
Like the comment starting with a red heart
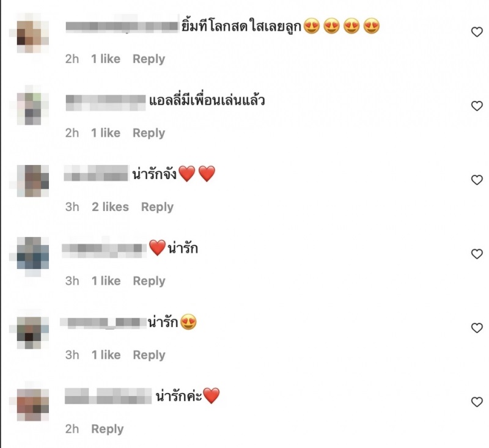click(x=477, y=254)
